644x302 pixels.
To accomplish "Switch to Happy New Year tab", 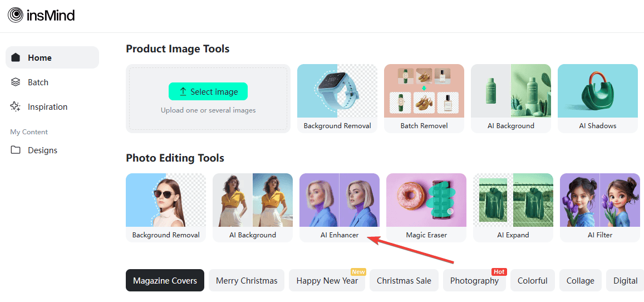I will (x=327, y=281).
